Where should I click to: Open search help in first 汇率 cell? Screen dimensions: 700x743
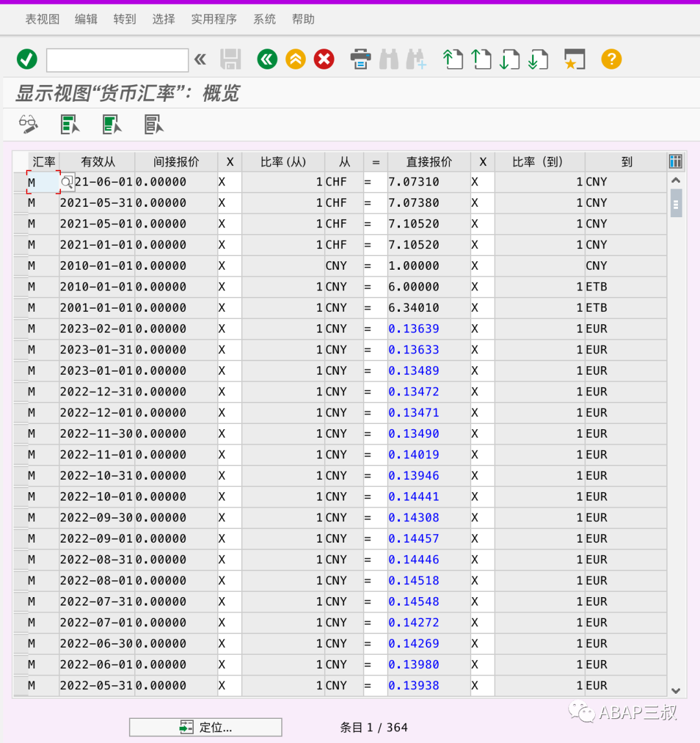coord(67,182)
